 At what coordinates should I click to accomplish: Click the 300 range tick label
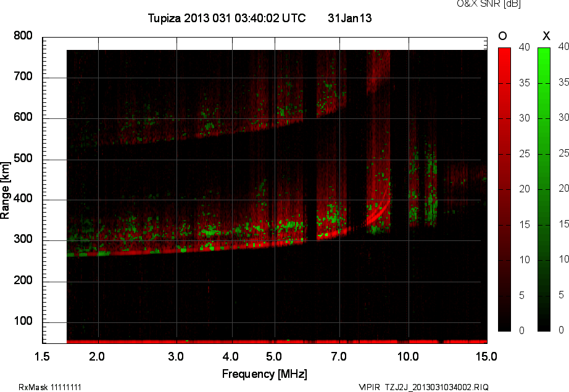(x=23, y=239)
